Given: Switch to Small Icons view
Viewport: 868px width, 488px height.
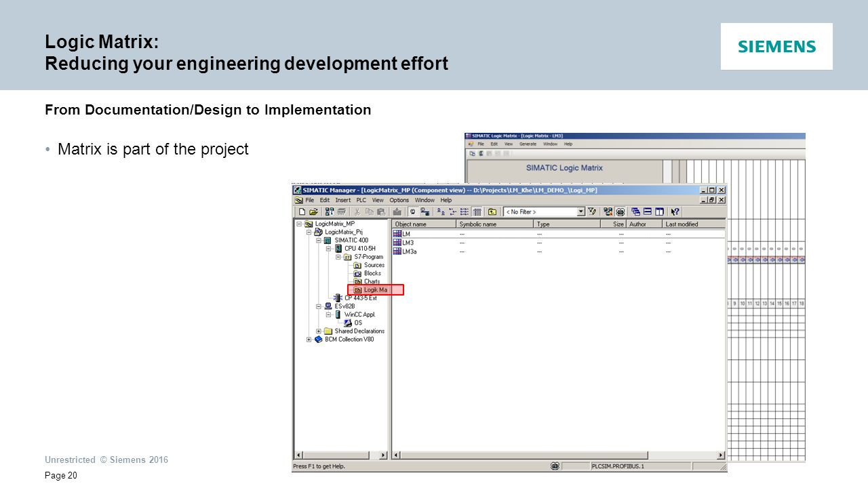Looking at the screenshot, I should click(x=452, y=211).
